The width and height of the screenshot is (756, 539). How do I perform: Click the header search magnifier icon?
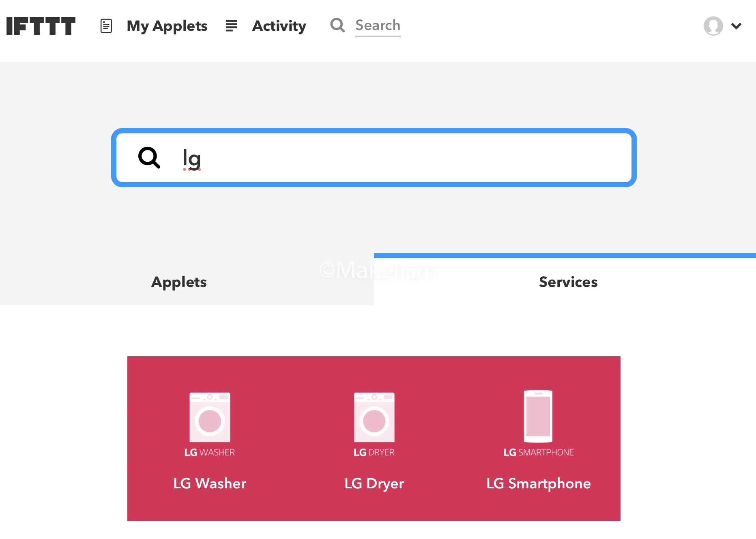337,25
